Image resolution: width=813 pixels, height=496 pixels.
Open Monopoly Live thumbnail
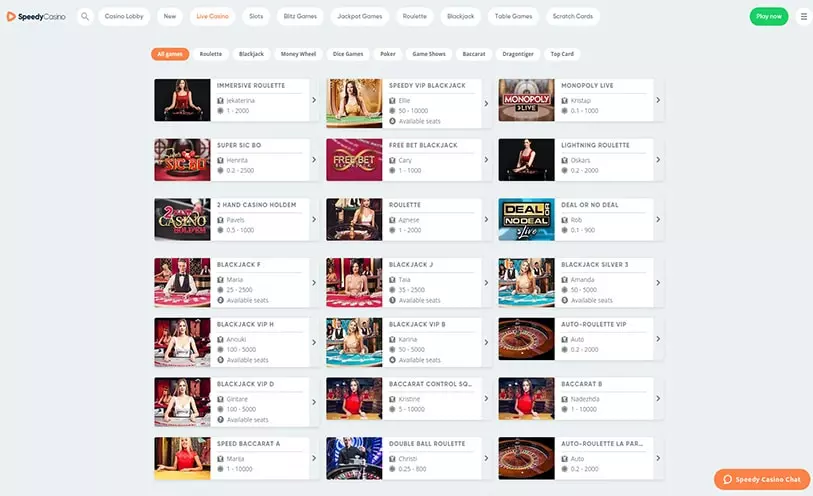(x=526, y=100)
